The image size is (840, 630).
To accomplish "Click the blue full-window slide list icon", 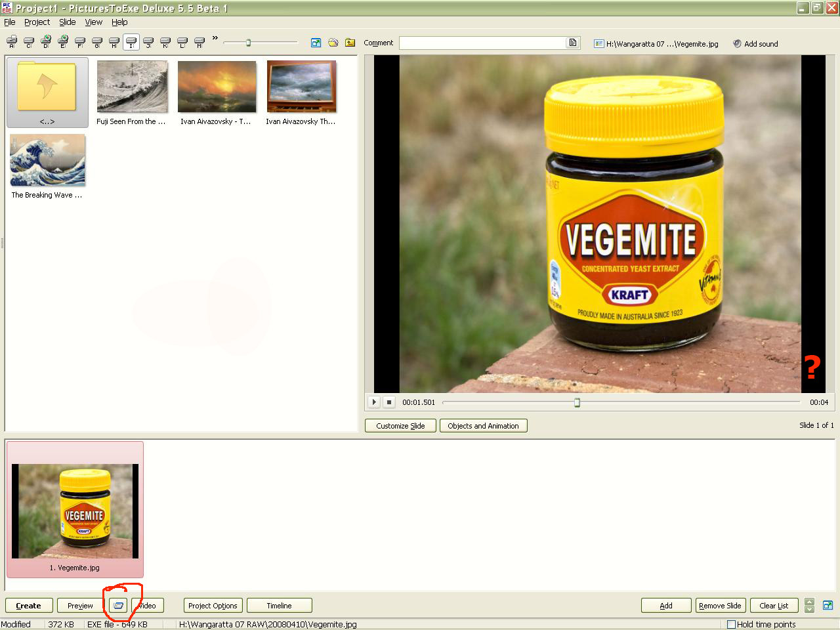I will tap(828, 605).
